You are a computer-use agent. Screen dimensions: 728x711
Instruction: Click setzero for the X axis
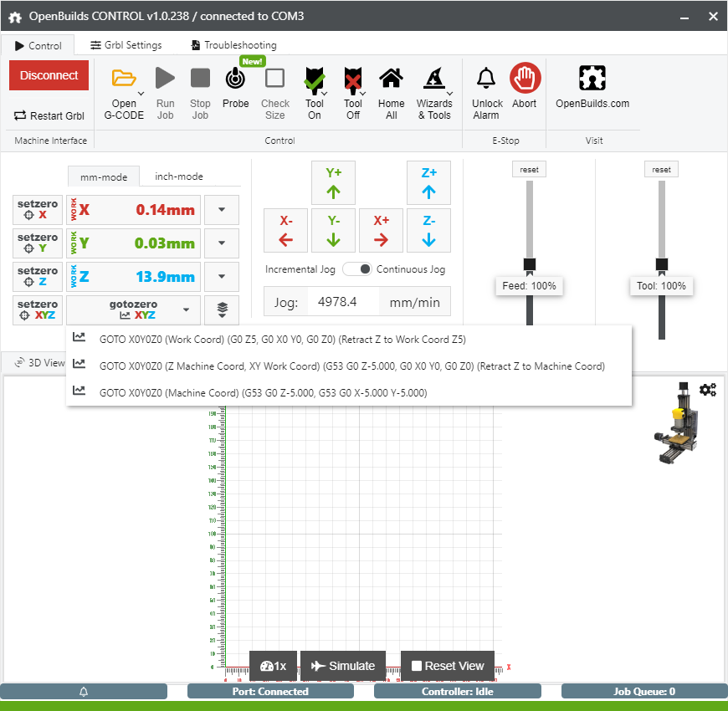click(37, 209)
